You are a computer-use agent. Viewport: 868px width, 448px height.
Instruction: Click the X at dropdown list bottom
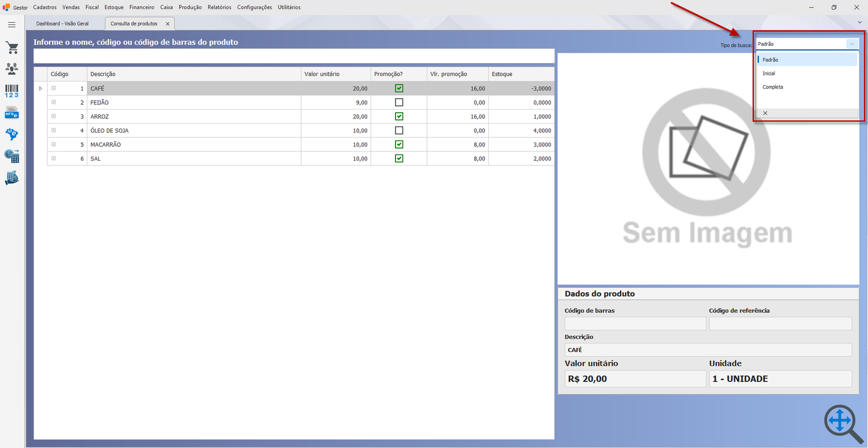point(765,113)
